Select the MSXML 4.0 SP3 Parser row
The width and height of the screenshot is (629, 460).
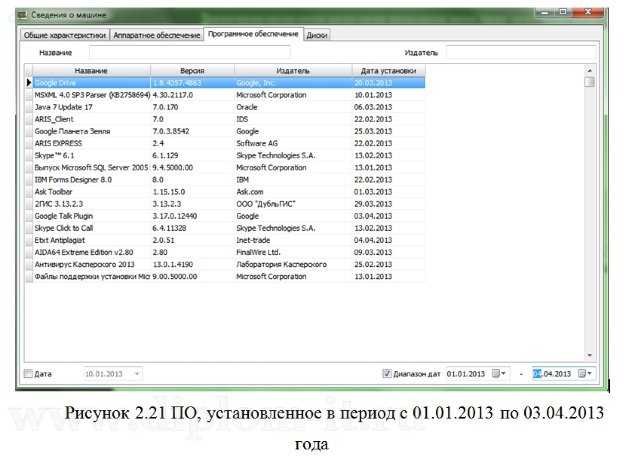229,95
